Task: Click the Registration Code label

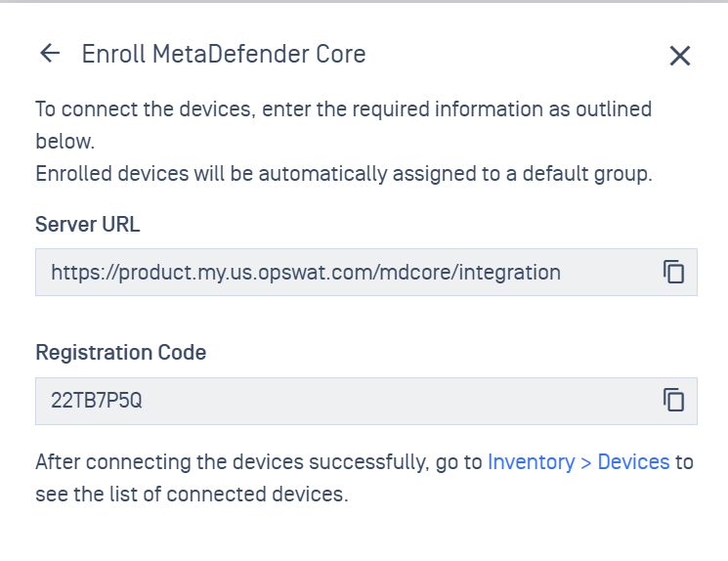Action: coord(121,353)
